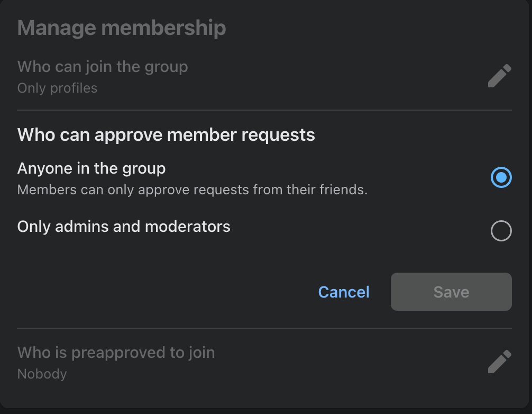
Task: Click the empty radio circle at bottom option
Action: [x=501, y=231]
